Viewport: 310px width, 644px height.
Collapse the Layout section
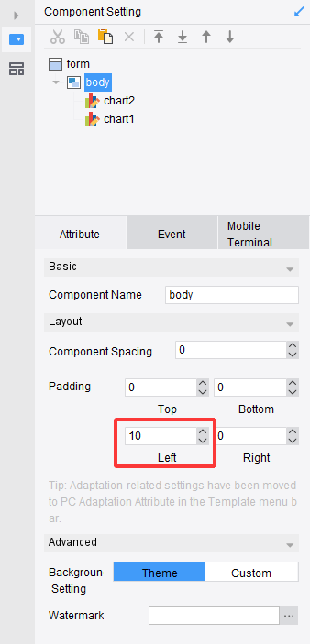[x=290, y=324]
